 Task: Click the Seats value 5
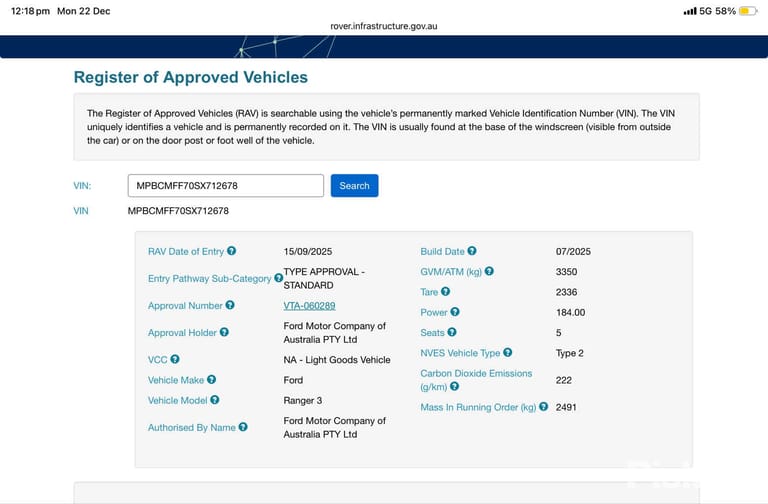point(558,333)
